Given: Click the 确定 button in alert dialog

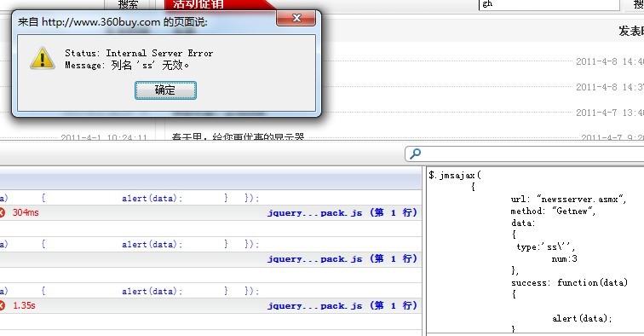Looking at the screenshot, I should (165, 90).
